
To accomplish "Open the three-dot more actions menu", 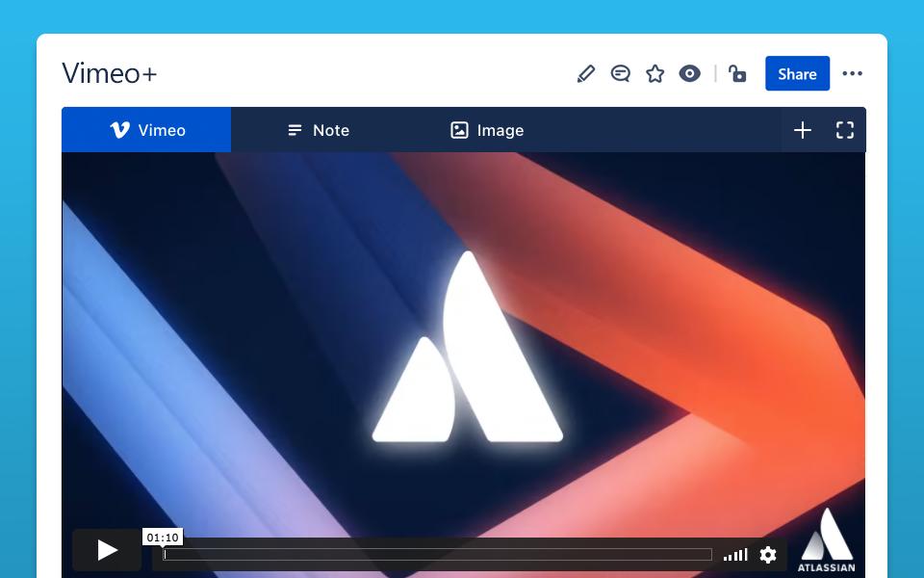I will pyautogui.click(x=852, y=74).
